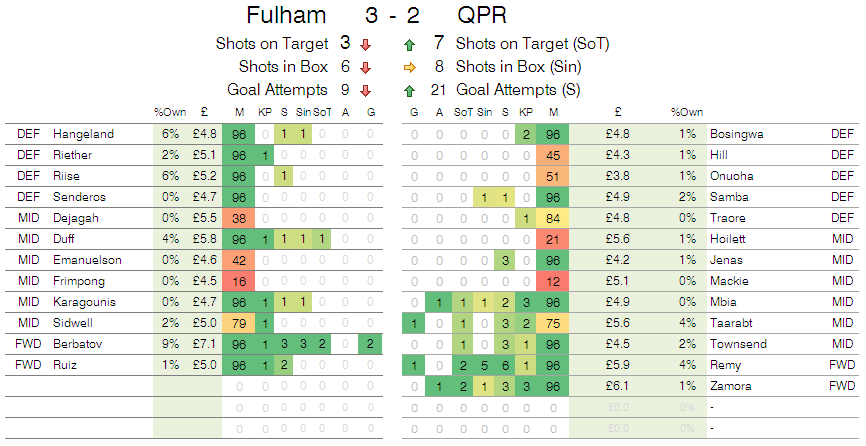Click the Fulham team title
This screenshot has width=866, height=446.
[286, 15]
